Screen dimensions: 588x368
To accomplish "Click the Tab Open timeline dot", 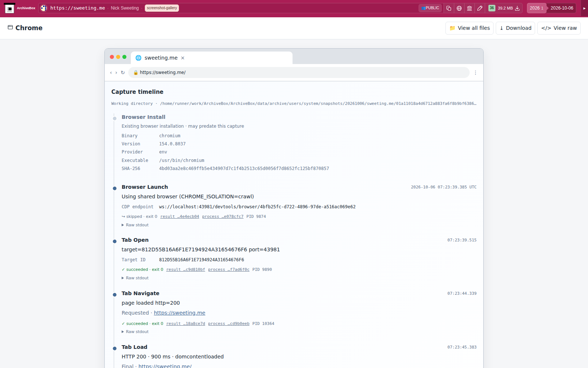I will (115, 241).
